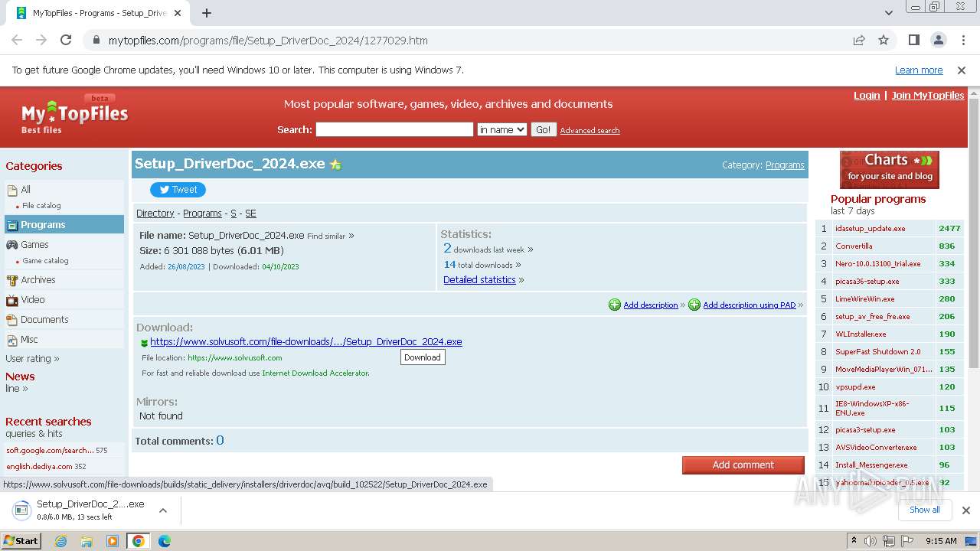Open Archives category

(38, 280)
